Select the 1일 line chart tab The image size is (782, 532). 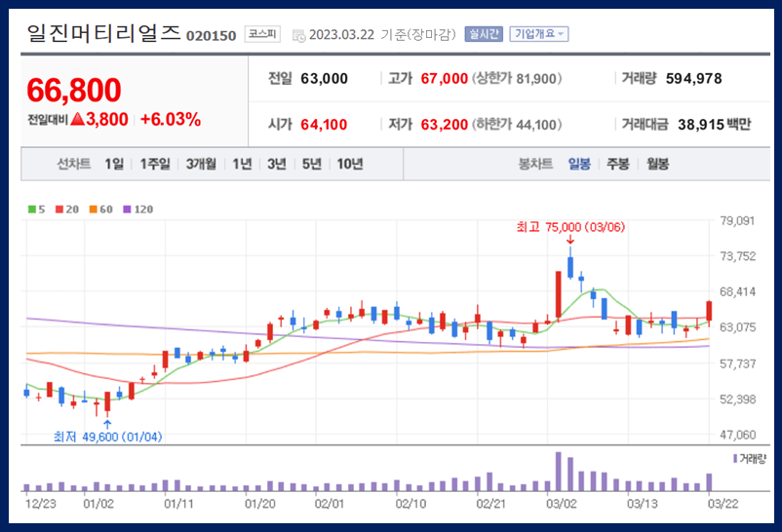[x=114, y=164]
